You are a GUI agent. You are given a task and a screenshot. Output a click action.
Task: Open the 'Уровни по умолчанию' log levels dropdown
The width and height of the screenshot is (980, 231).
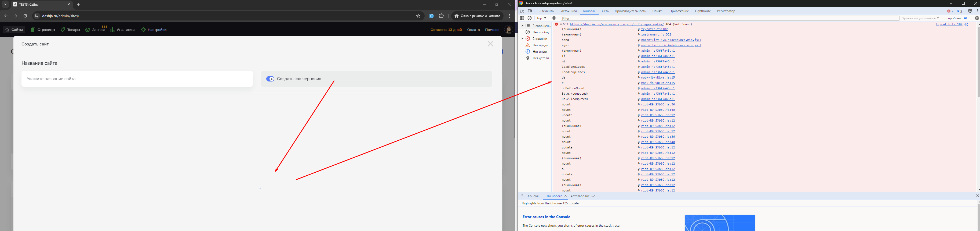920,18
